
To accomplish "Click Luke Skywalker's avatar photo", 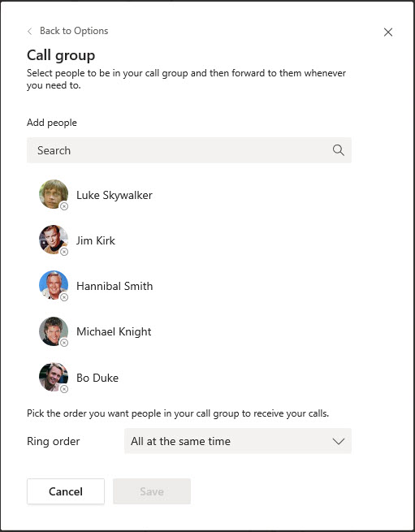I will coord(54,194).
